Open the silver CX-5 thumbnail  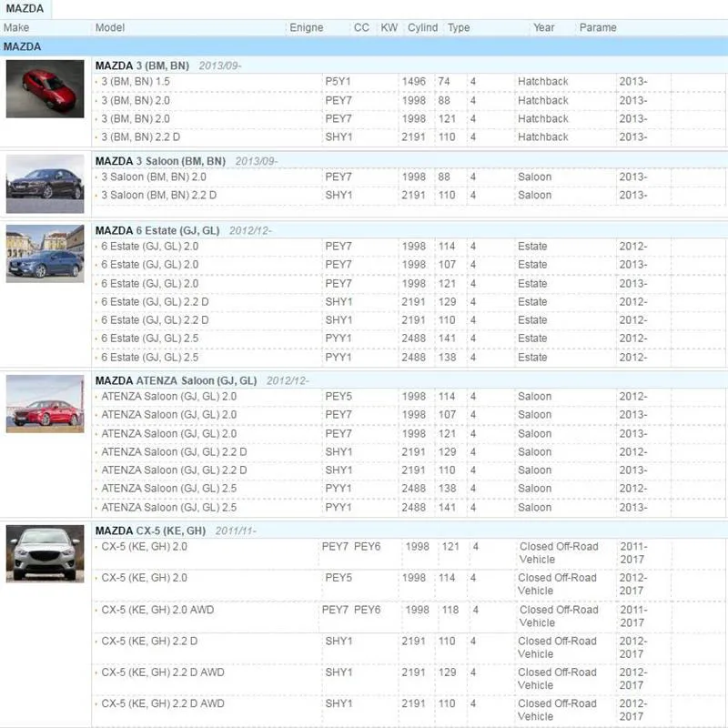pyautogui.click(x=45, y=553)
